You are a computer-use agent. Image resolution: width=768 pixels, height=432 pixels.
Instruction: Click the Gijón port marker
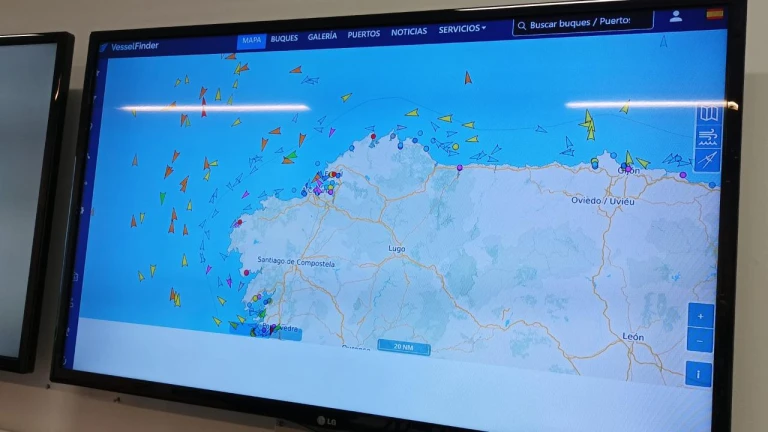[x=627, y=166]
